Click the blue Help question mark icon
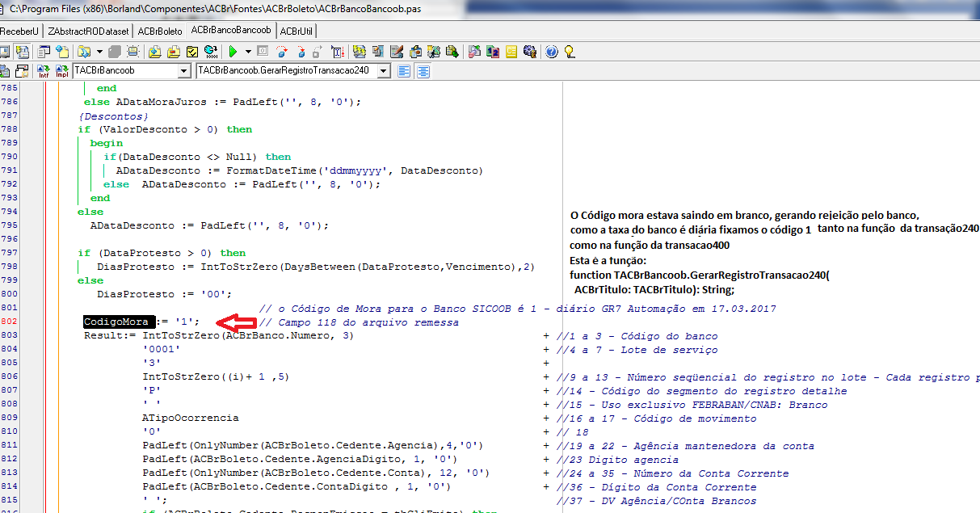This screenshot has width=980, height=513. tap(552, 52)
